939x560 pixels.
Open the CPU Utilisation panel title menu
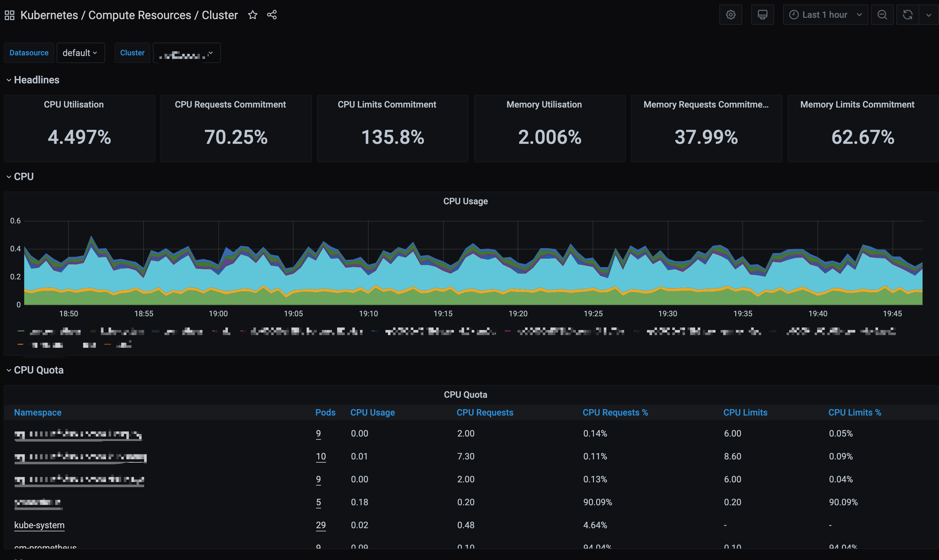[74, 105]
